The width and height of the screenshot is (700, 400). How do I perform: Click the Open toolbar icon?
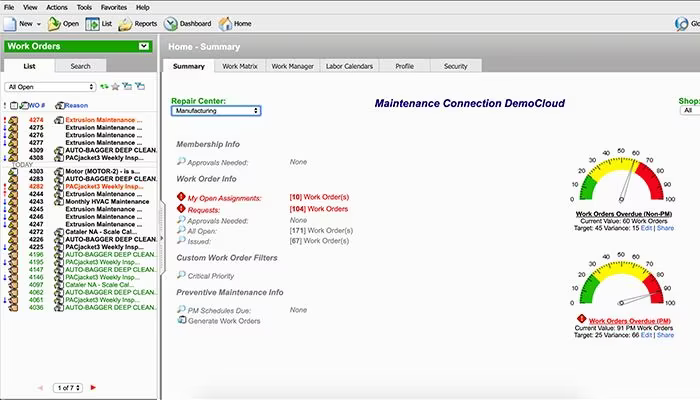(x=54, y=24)
